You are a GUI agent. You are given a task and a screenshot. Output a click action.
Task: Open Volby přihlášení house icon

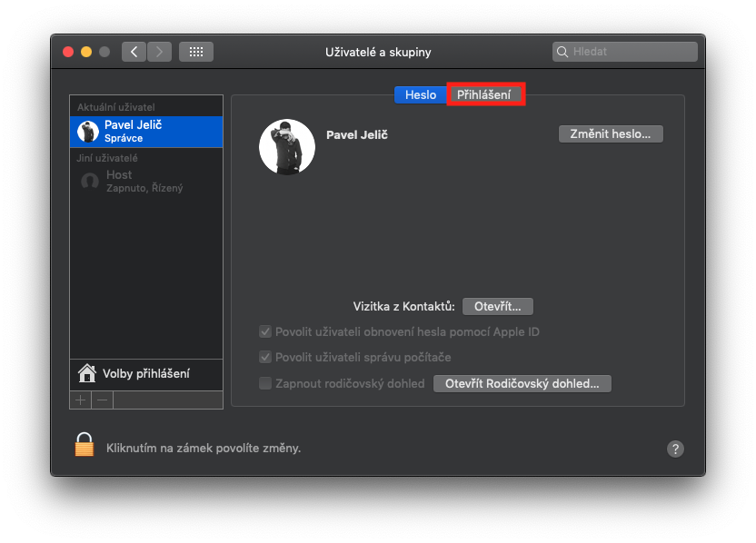coord(87,373)
